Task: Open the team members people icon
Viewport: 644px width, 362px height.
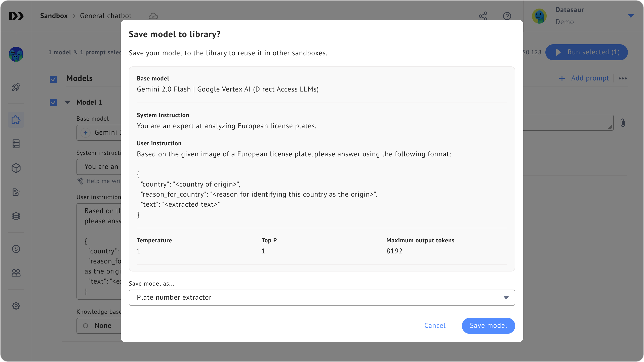Action: [x=16, y=273]
